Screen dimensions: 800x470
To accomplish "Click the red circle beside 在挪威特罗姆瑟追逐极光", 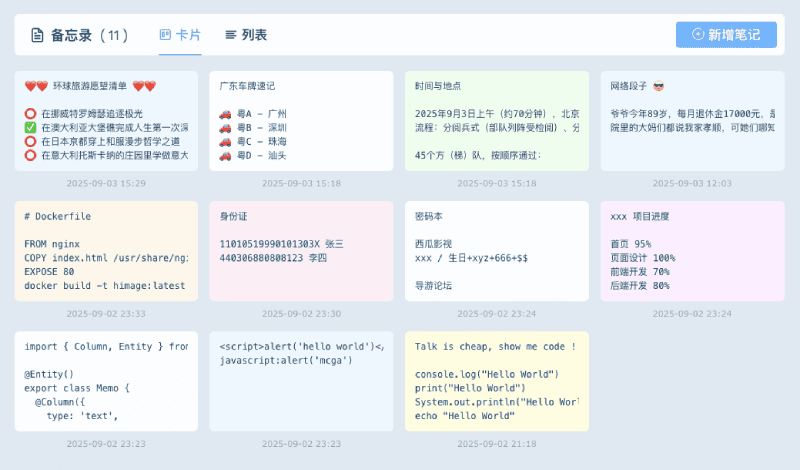I will click(30, 114).
